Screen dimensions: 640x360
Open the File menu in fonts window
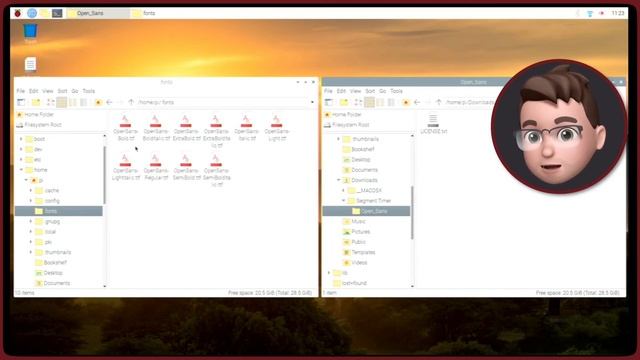click(21, 91)
